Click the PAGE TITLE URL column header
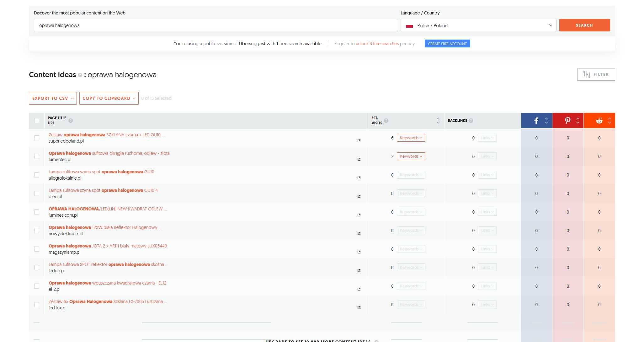This screenshot has height=342, width=644. tap(57, 121)
